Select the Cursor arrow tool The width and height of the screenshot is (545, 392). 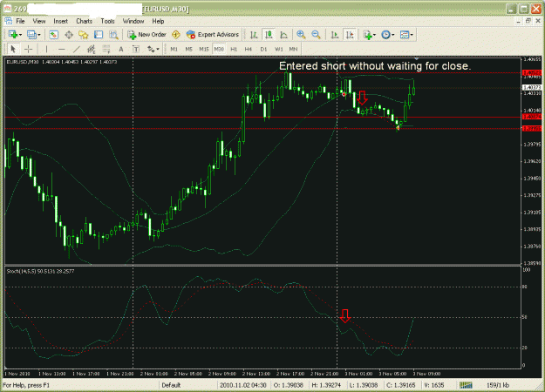13,49
